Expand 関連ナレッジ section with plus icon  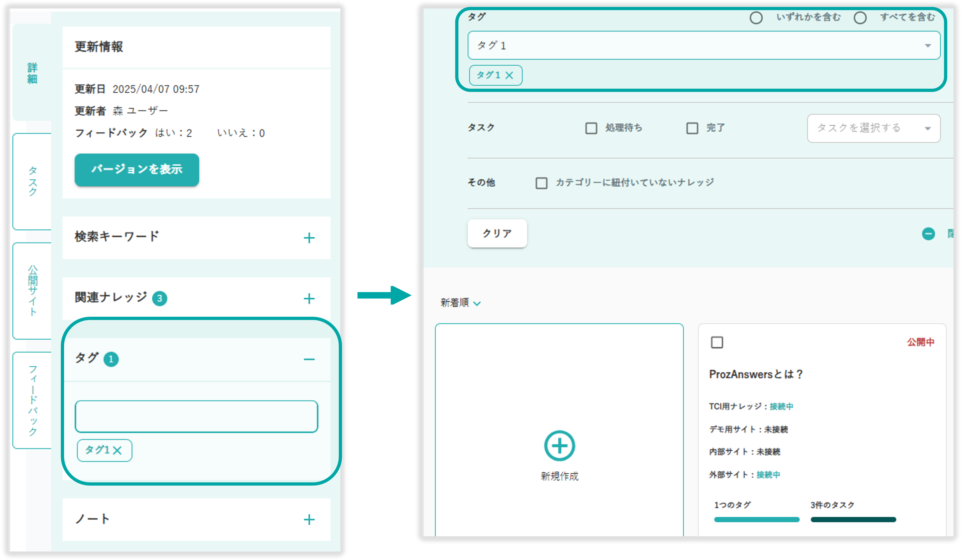click(309, 299)
